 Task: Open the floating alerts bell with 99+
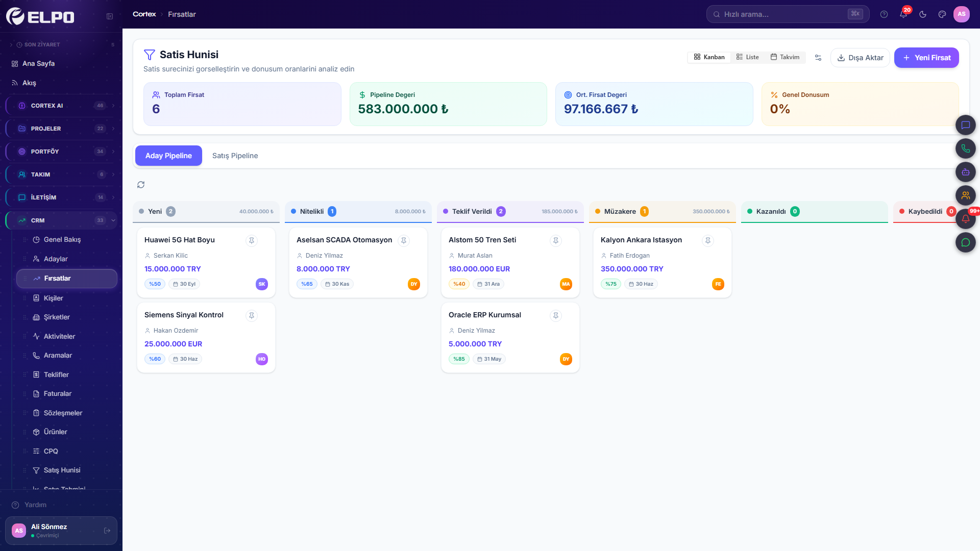tap(966, 219)
